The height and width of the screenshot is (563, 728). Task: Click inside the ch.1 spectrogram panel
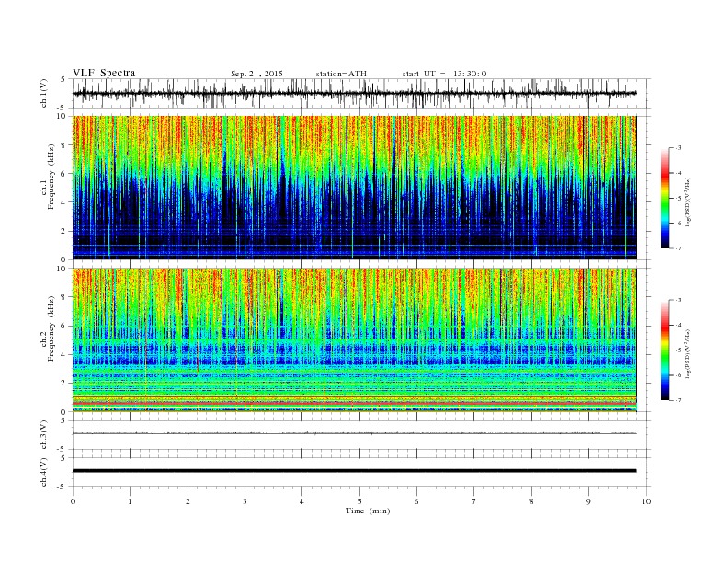[354, 188]
